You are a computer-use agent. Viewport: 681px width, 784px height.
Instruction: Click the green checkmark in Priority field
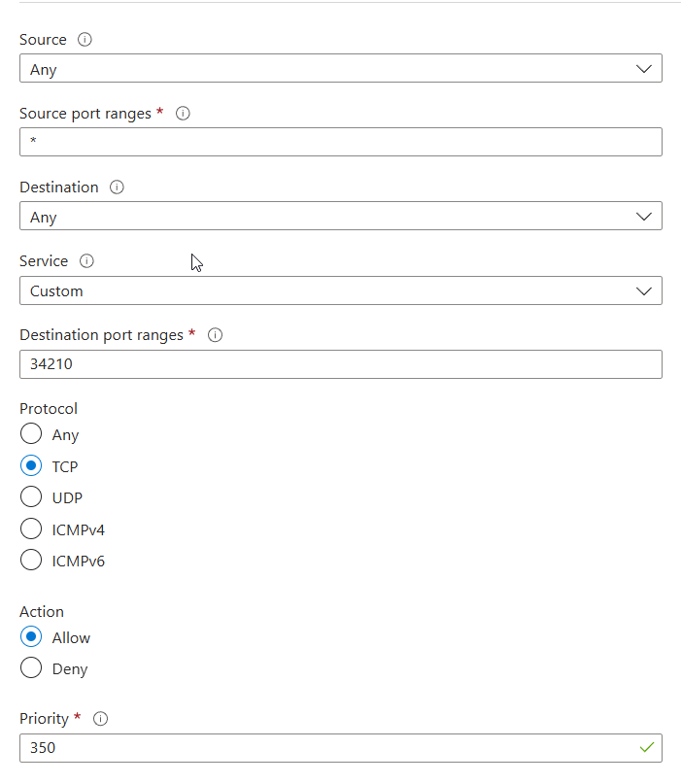click(x=646, y=748)
